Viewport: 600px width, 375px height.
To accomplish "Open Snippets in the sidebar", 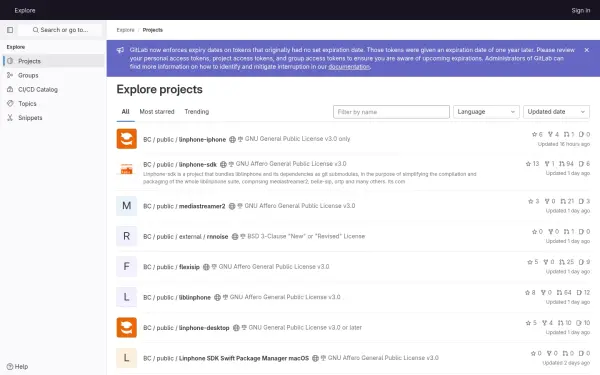I will [54, 118].
